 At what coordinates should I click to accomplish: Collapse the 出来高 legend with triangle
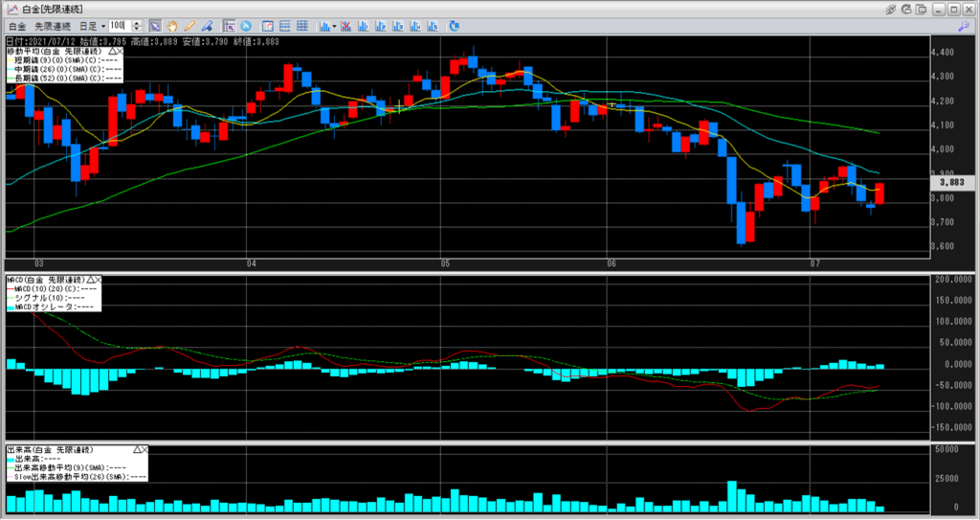pos(137,449)
